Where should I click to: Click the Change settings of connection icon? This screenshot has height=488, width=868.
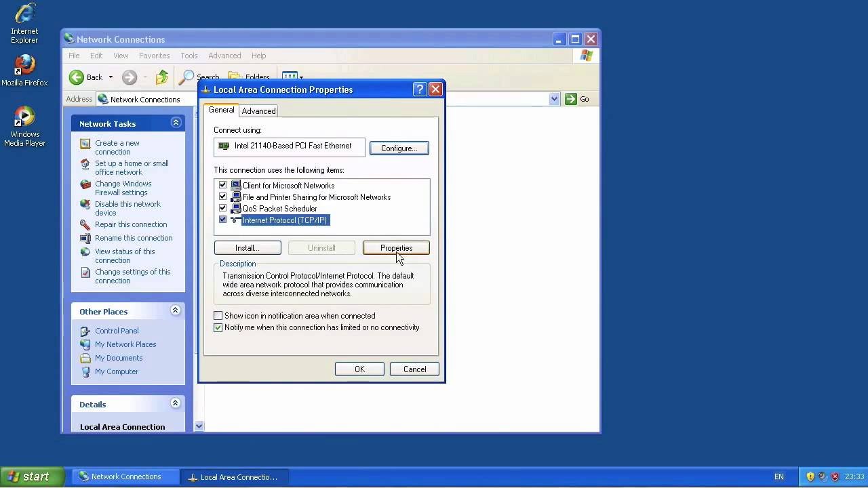click(85, 272)
